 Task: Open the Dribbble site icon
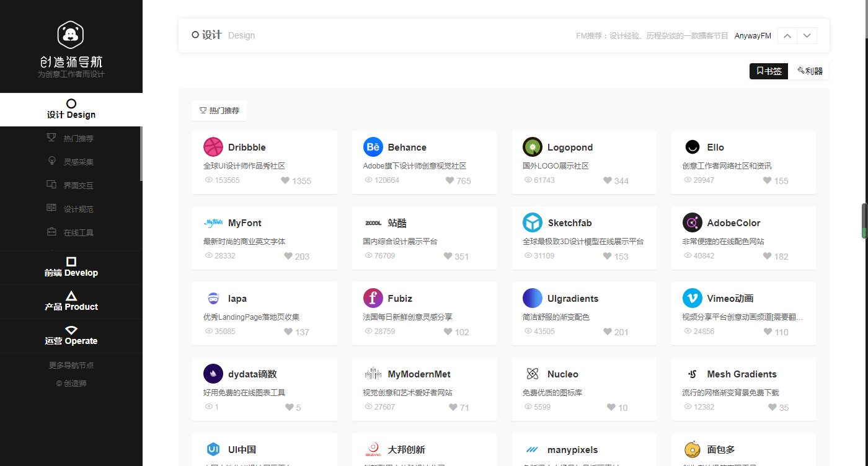pyautogui.click(x=213, y=147)
